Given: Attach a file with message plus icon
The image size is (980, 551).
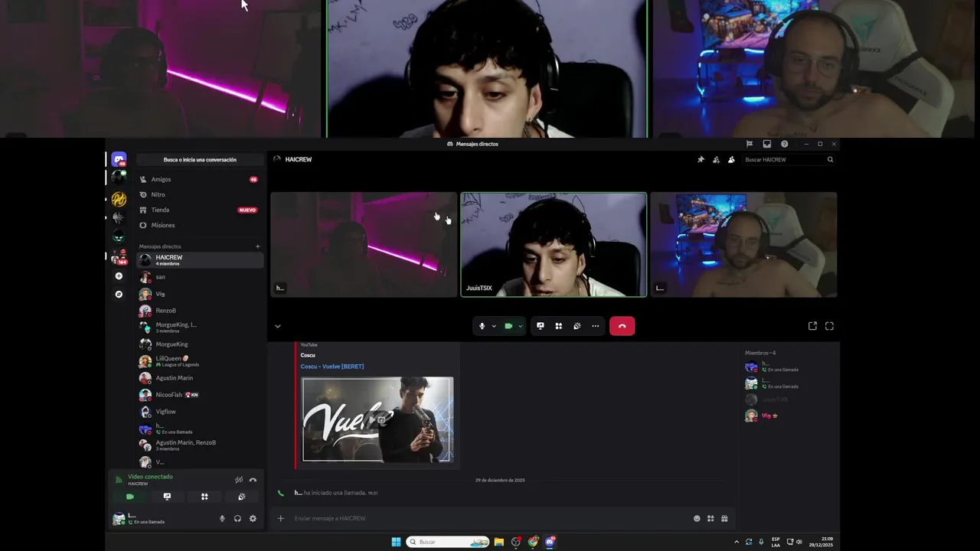Looking at the screenshot, I should (281, 518).
